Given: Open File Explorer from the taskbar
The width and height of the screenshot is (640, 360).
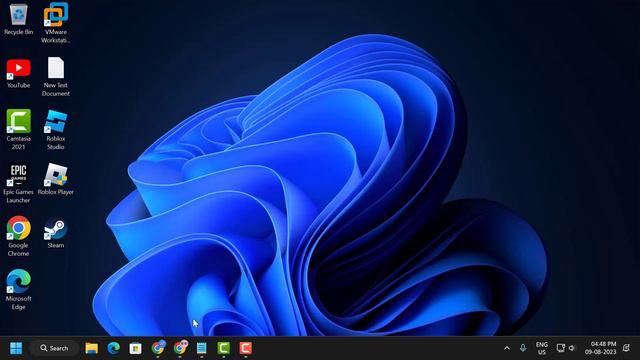Looking at the screenshot, I should click(91, 348).
